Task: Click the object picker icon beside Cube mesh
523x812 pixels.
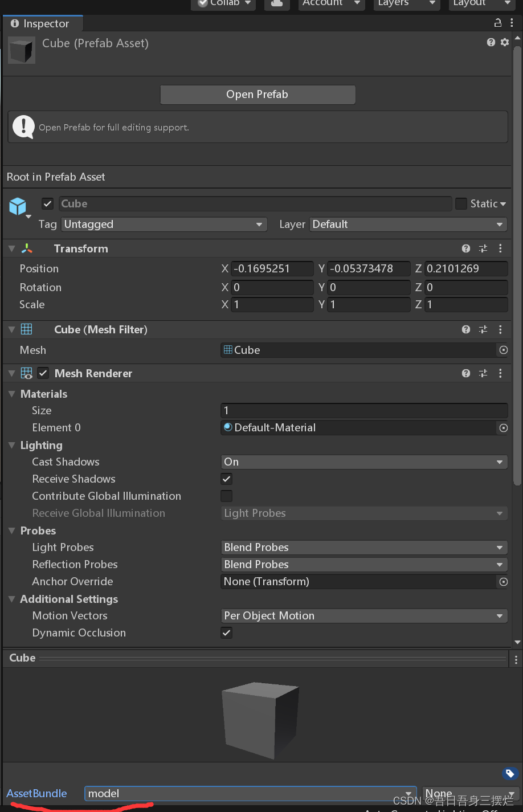Action: pos(503,350)
